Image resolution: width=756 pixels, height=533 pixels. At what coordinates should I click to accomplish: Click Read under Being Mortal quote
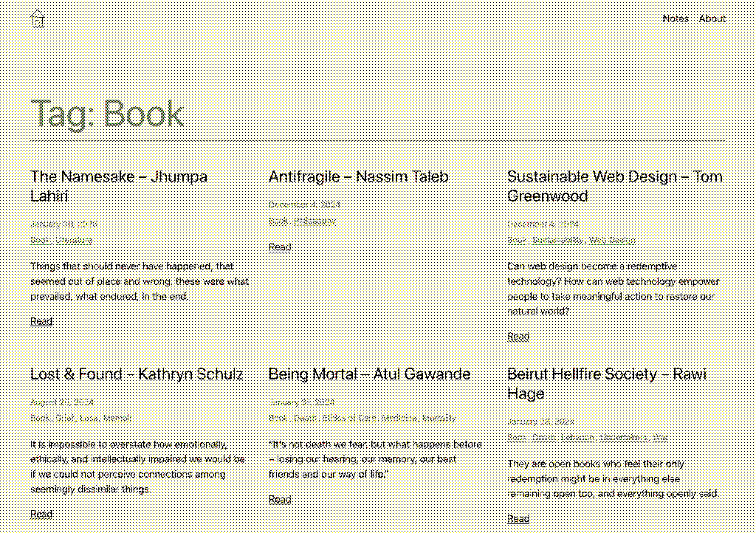pyautogui.click(x=280, y=499)
